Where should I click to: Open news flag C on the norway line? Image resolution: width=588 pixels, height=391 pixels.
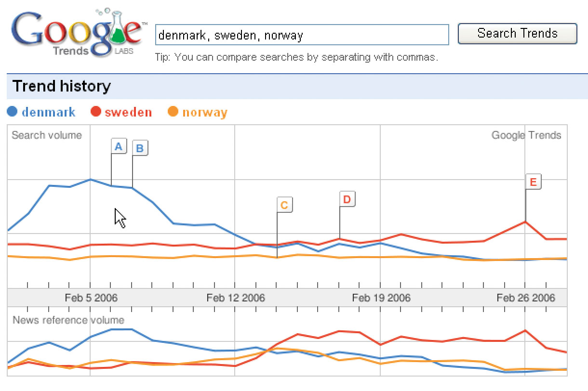(284, 205)
